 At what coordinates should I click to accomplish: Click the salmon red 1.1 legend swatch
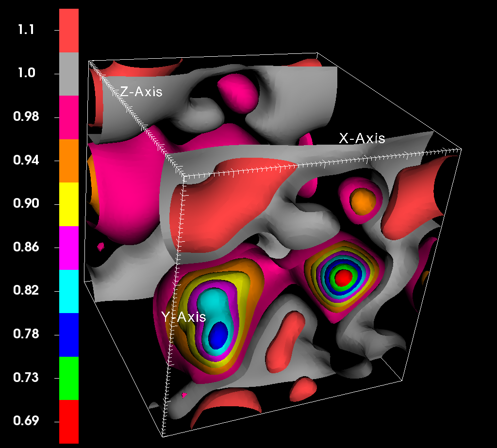coord(69,31)
